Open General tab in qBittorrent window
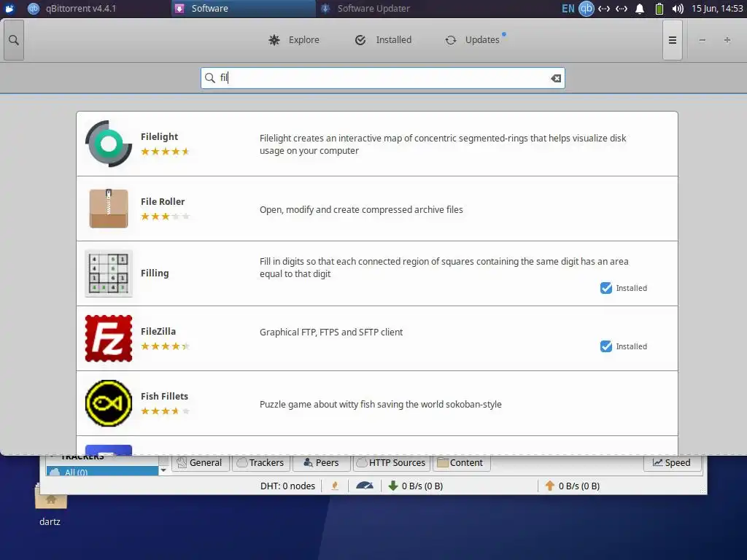The width and height of the screenshot is (747, 560). (x=199, y=462)
